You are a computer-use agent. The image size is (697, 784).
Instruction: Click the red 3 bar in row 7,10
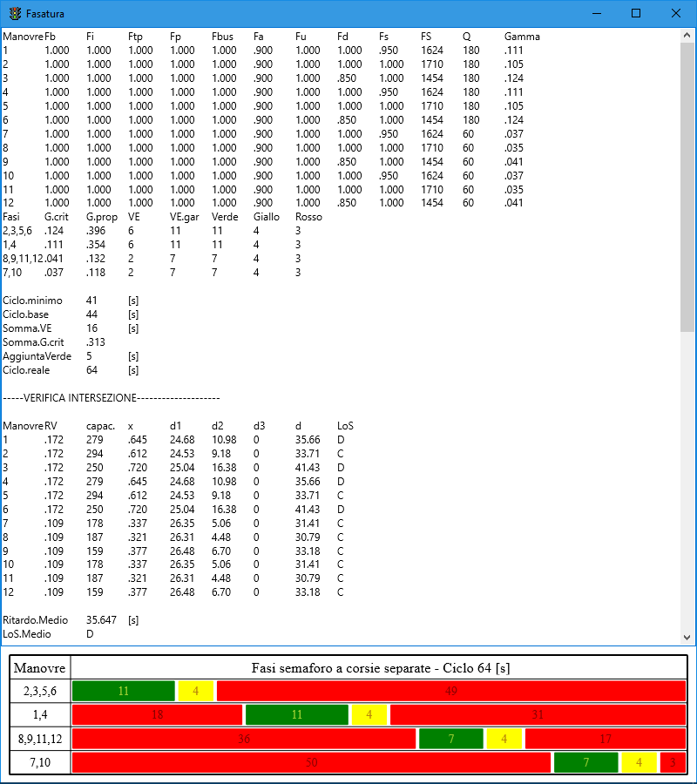pyautogui.click(x=673, y=762)
